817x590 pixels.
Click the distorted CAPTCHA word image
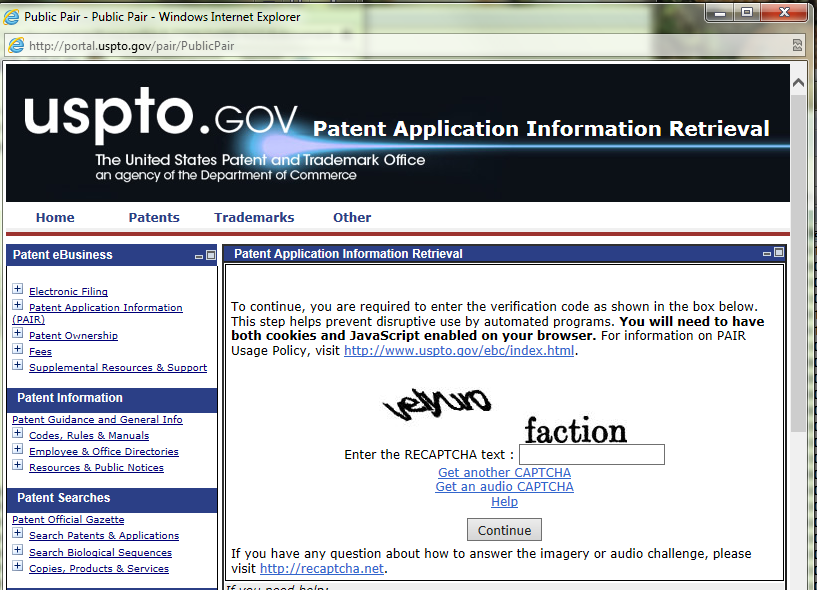pos(437,404)
